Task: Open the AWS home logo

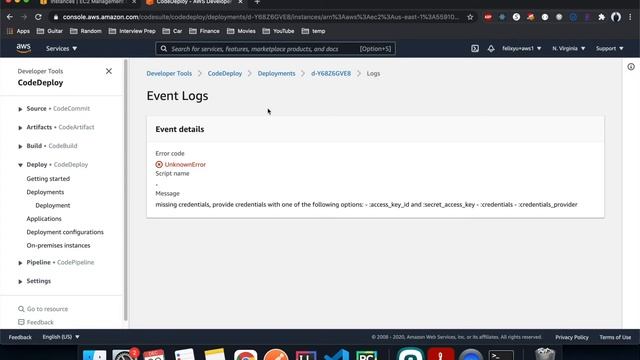Action: pos(24,48)
